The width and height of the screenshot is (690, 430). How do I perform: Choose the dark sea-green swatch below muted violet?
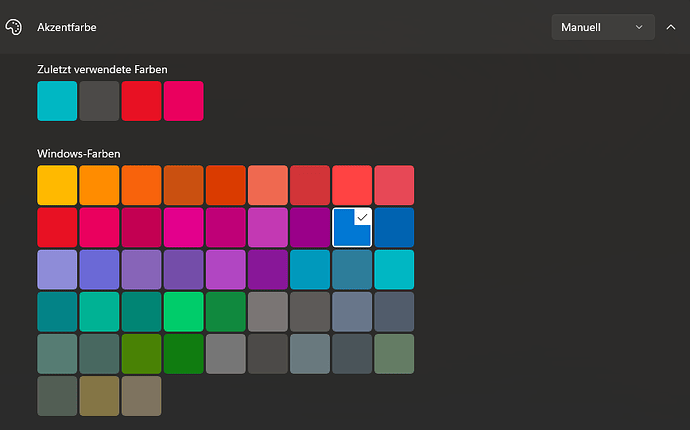(x=141, y=312)
